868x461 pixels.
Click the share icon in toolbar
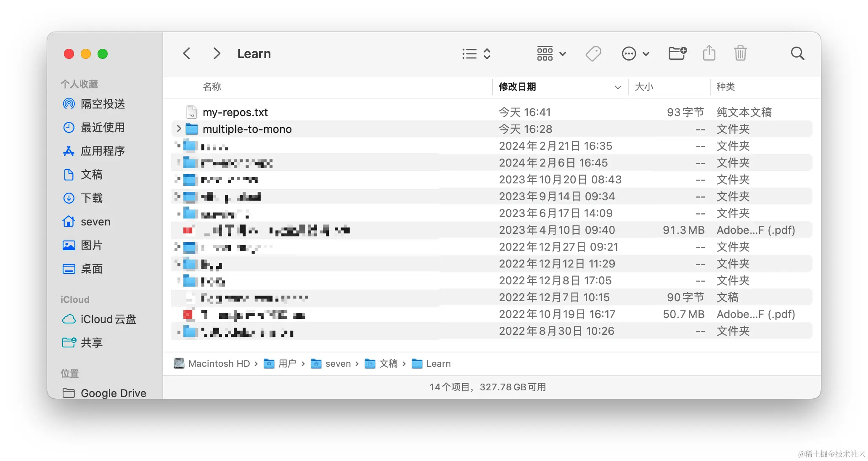tap(709, 53)
